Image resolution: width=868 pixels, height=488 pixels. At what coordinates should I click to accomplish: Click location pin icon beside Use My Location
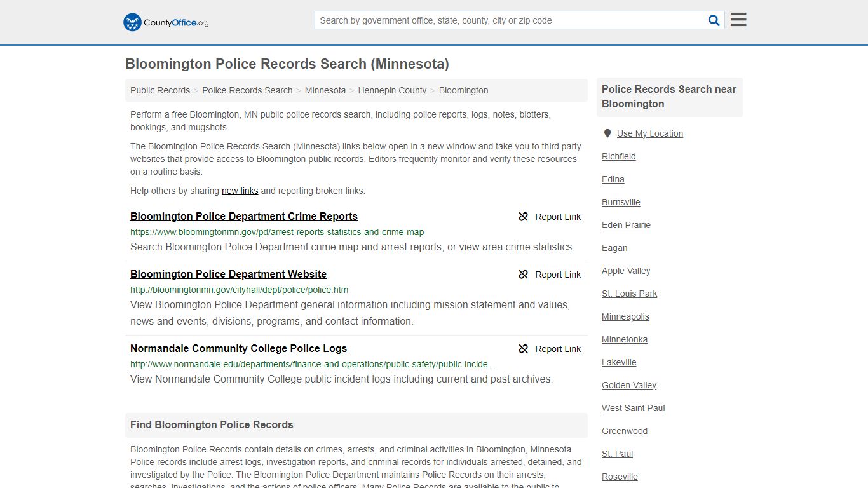(x=607, y=133)
